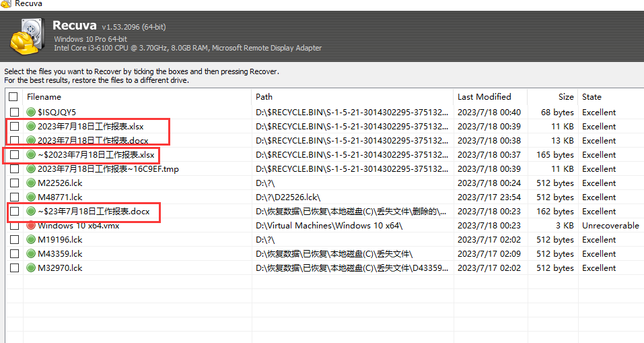The image size is (644, 343).
Task: Select file name ~$2023年7月18日工作报表.xlsx
Action: pyautogui.click(x=96, y=154)
